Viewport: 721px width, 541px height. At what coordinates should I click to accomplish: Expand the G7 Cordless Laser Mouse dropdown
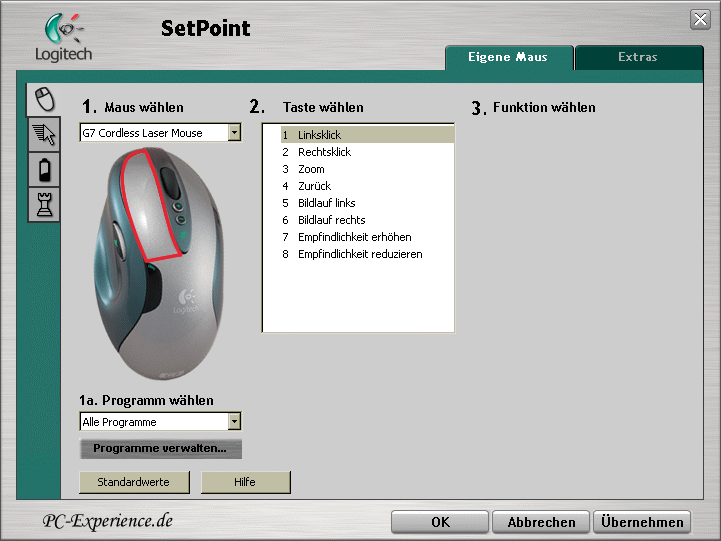point(234,133)
